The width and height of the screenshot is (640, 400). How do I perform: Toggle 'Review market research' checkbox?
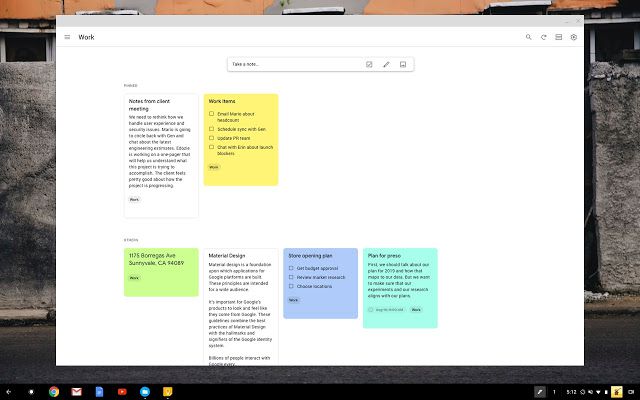pyautogui.click(x=291, y=278)
